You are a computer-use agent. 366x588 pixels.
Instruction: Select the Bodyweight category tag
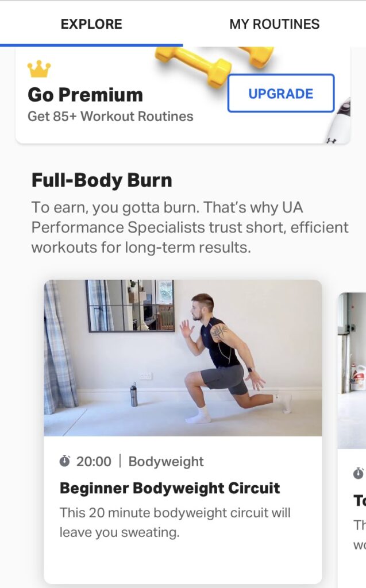click(166, 462)
